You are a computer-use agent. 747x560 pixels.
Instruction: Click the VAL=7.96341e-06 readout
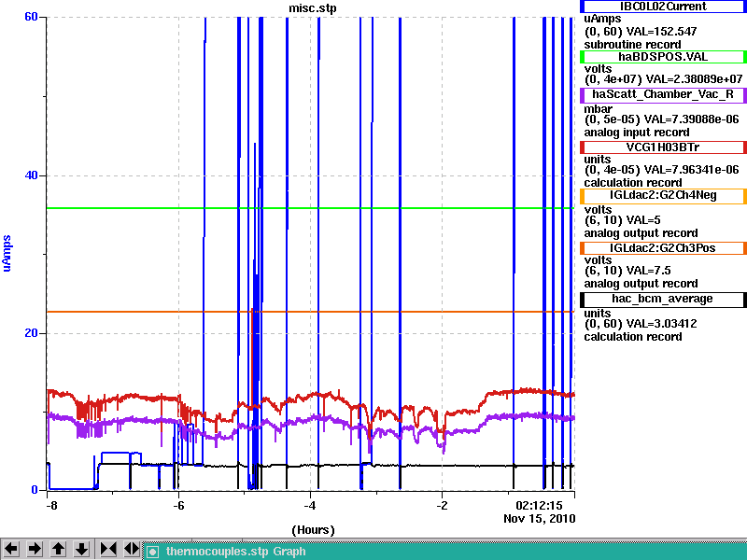coord(691,170)
